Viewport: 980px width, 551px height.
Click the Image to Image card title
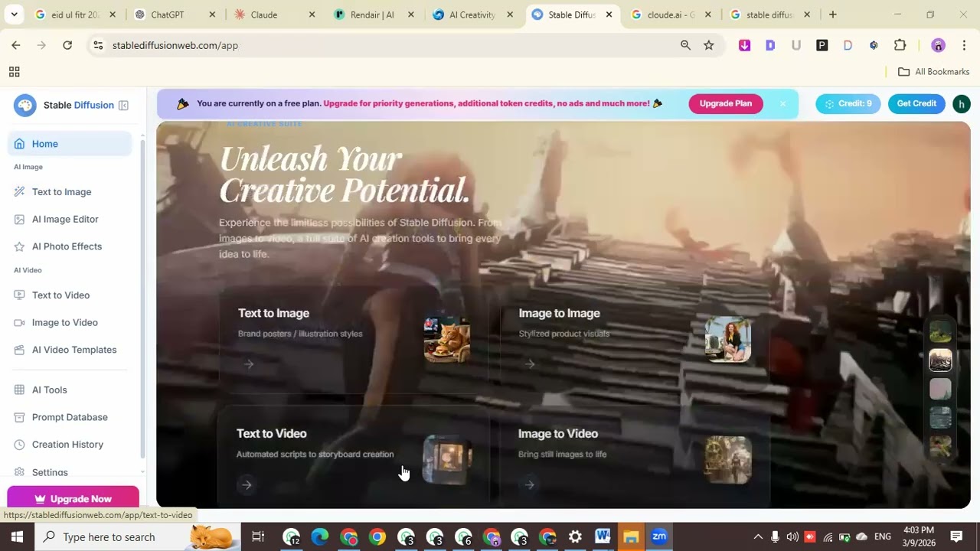[x=559, y=313]
